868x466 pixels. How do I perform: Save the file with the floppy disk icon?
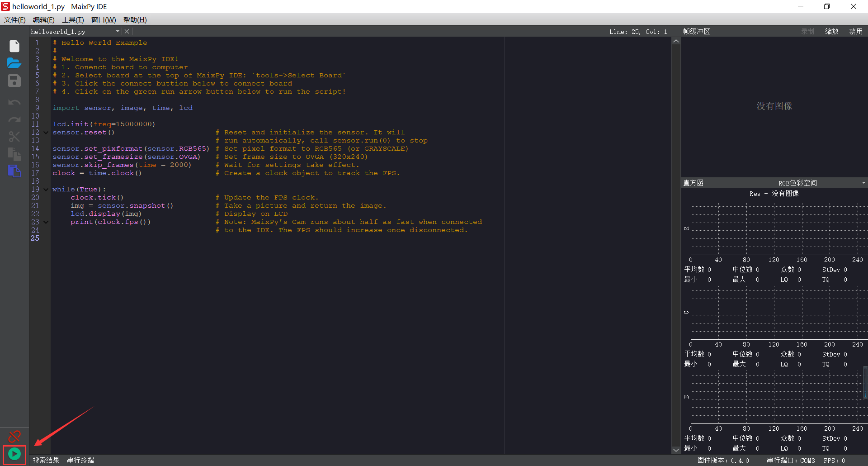coord(14,81)
